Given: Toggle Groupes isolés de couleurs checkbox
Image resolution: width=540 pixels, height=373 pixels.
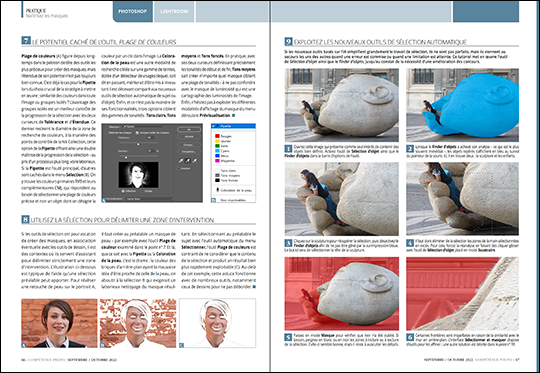Looking at the screenshot, I should (x=137, y=133).
